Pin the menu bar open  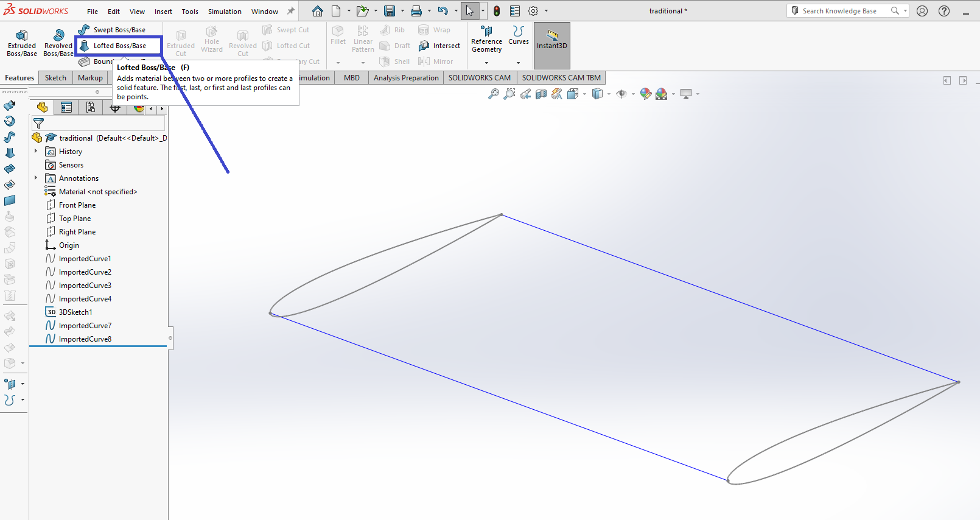click(291, 11)
